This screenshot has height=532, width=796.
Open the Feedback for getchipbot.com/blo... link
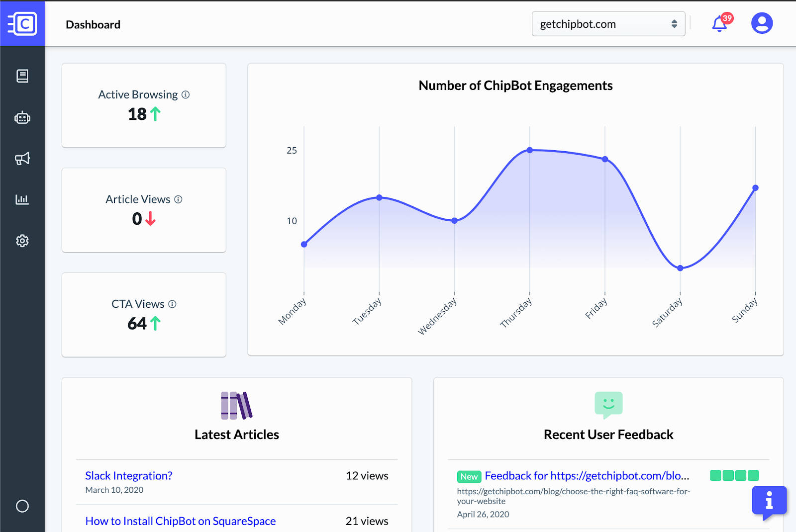[x=587, y=476]
